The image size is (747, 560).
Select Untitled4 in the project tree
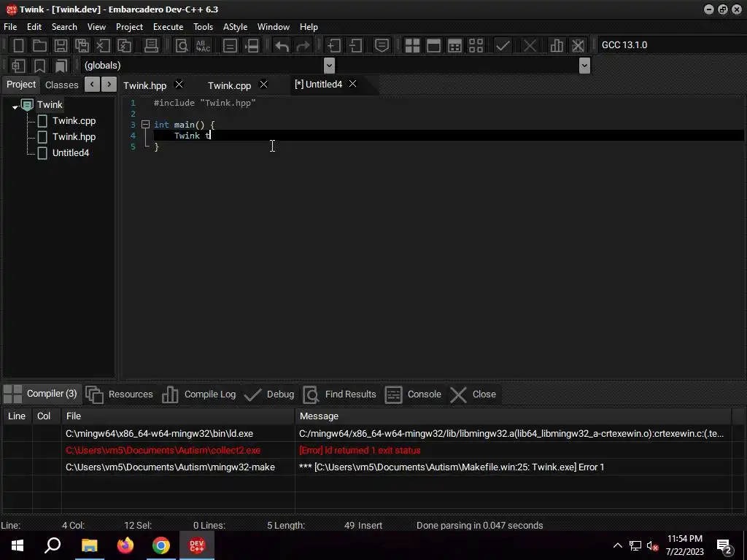[71, 153]
